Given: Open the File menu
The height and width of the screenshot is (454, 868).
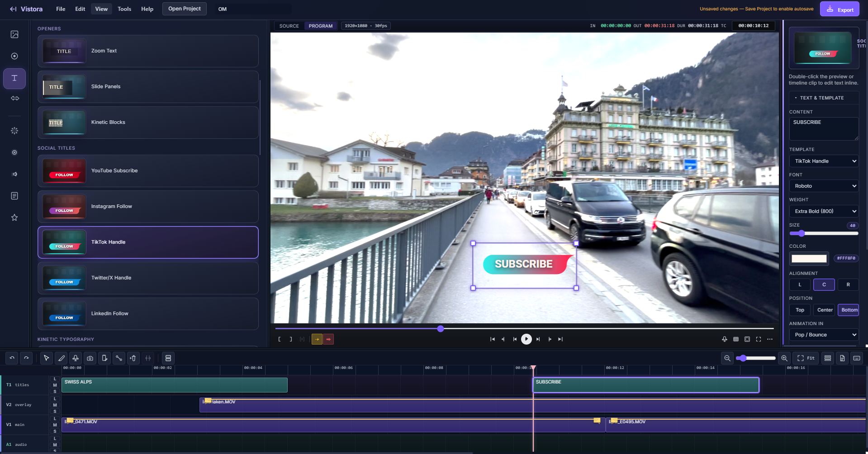Looking at the screenshot, I should [61, 9].
